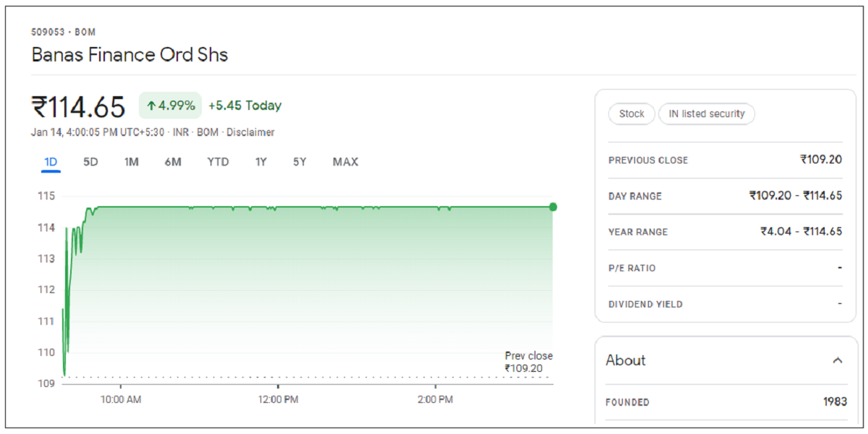Image resolution: width=868 pixels, height=434 pixels.
Task: Click the DIVIDEND YIELD label
Action: 645,305
